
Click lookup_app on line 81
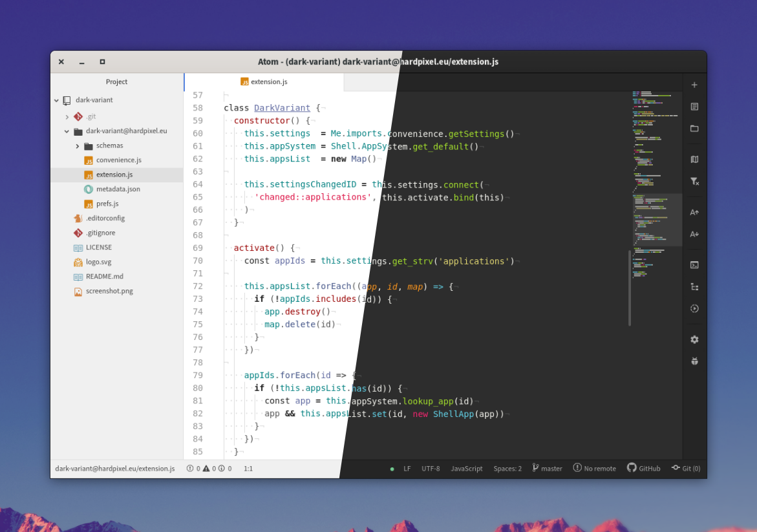pos(428,401)
